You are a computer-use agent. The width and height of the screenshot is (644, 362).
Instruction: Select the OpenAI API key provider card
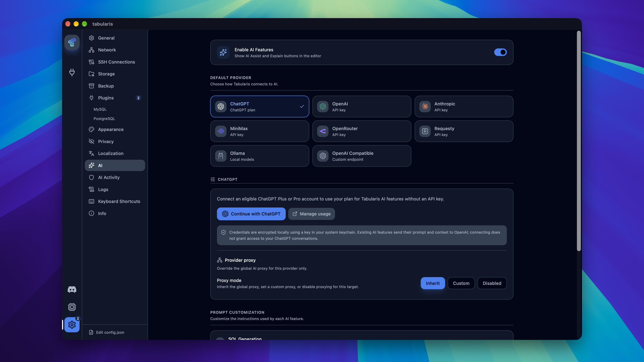coord(362,107)
